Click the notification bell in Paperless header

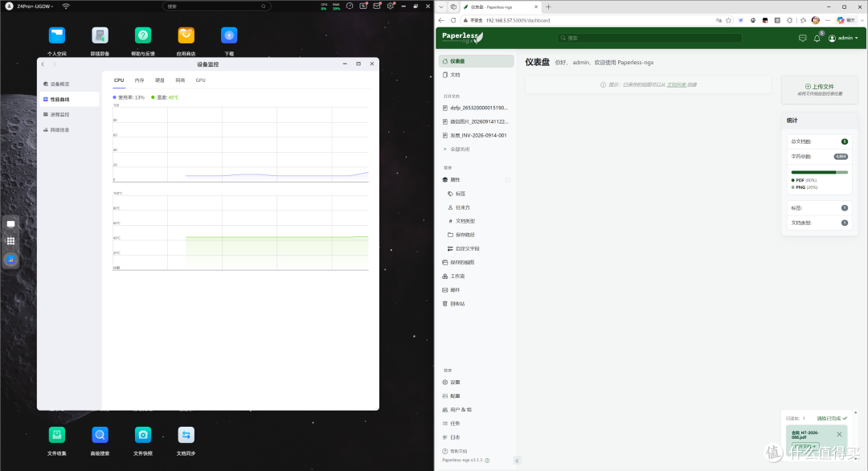[x=817, y=39]
